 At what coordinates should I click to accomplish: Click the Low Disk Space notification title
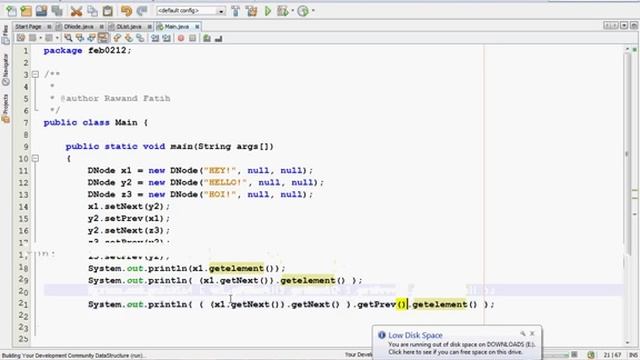(x=415, y=335)
